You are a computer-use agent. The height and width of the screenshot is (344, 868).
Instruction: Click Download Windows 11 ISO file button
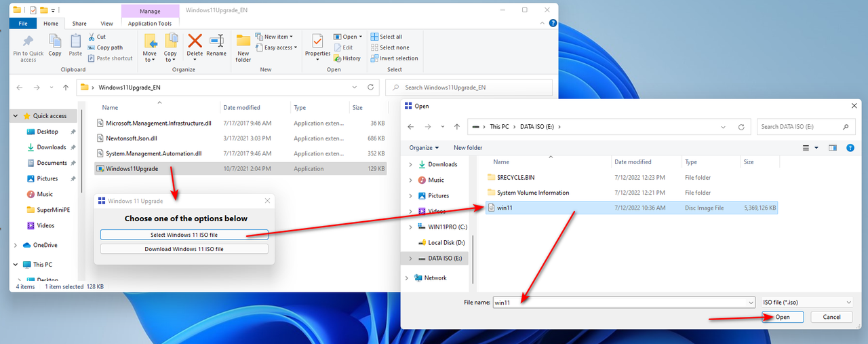coord(184,249)
